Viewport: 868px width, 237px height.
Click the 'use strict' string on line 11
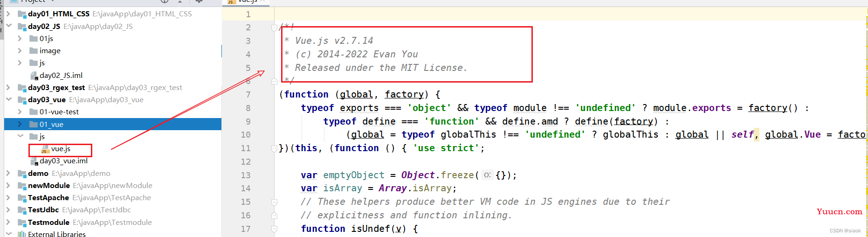(x=446, y=148)
